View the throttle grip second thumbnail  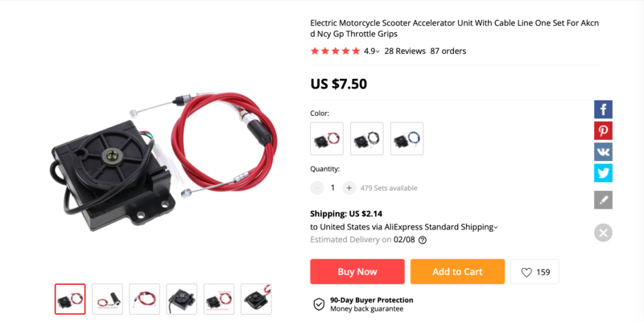(x=107, y=299)
